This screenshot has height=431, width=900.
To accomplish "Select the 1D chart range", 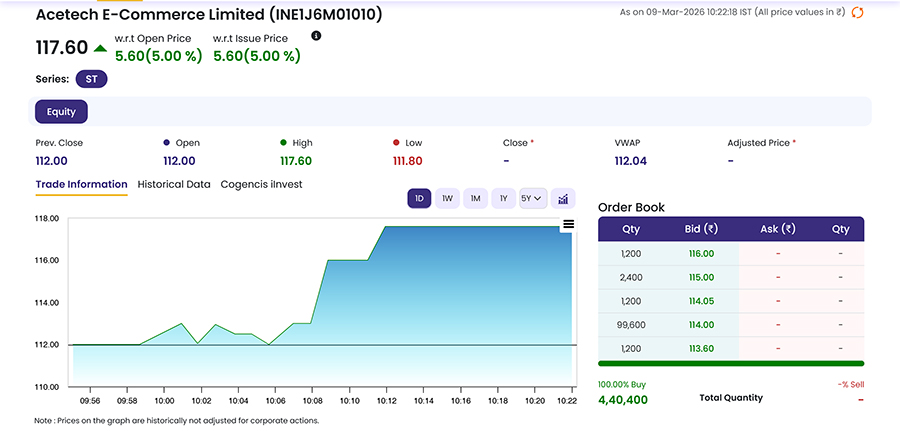I will pyautogui.click(x=419, y=199).
